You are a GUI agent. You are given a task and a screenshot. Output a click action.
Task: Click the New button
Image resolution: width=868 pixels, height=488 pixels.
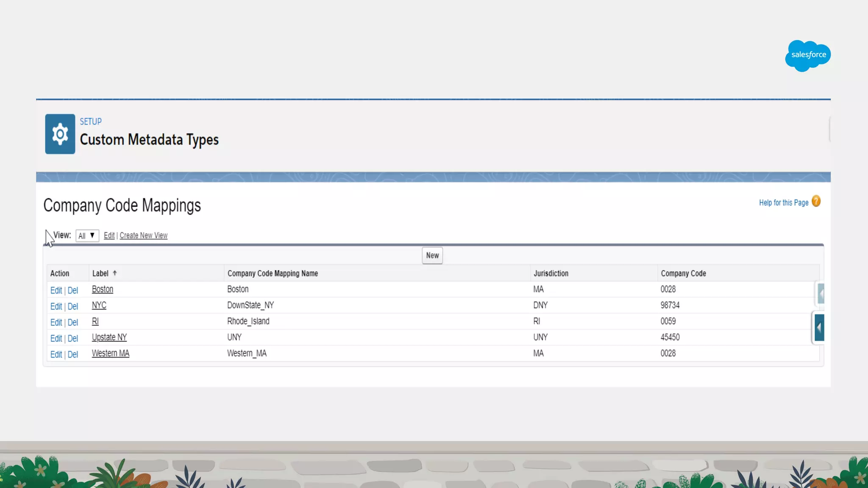432,255
